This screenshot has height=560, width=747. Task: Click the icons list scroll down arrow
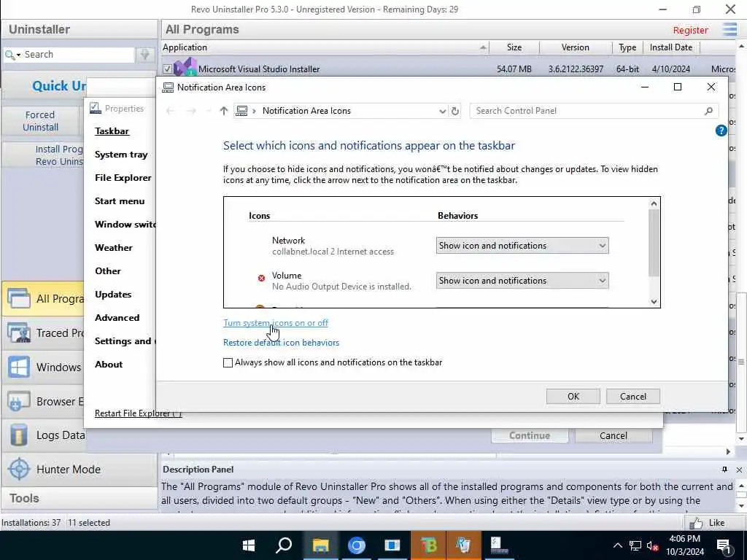pos(654,301)
